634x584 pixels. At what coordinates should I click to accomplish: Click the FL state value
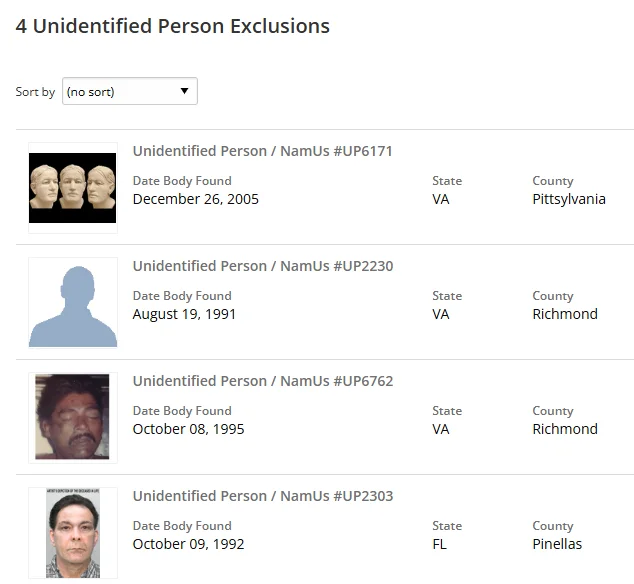tap(440, 544)
